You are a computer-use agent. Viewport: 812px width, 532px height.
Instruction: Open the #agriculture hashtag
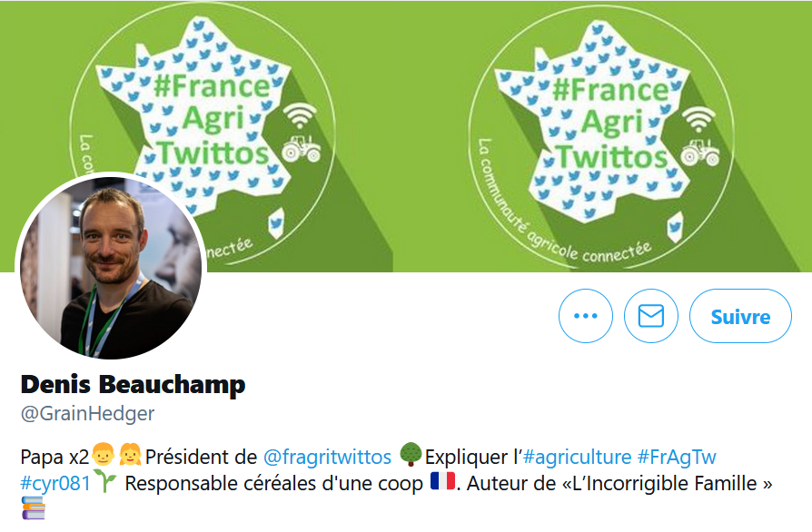[578, 457]
